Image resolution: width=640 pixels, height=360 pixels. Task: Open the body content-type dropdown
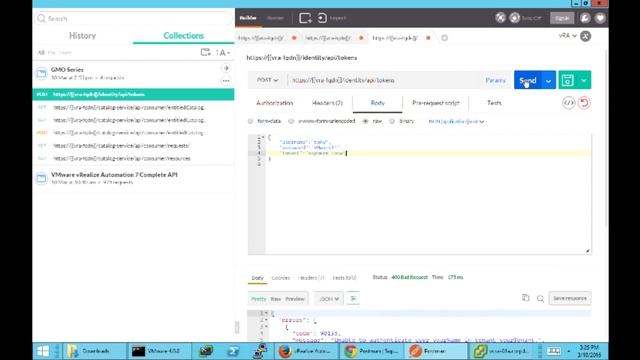(x=456, y=122)
